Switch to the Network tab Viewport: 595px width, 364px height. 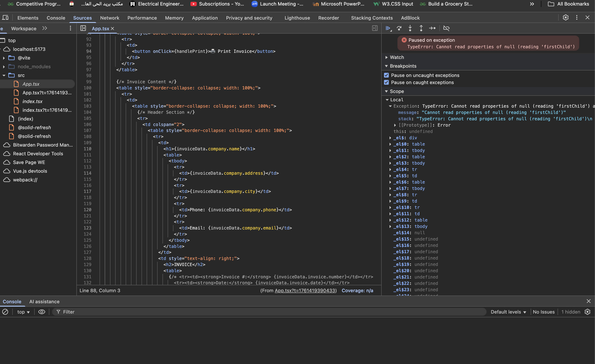pyautogui.click(x=110, y=18)
